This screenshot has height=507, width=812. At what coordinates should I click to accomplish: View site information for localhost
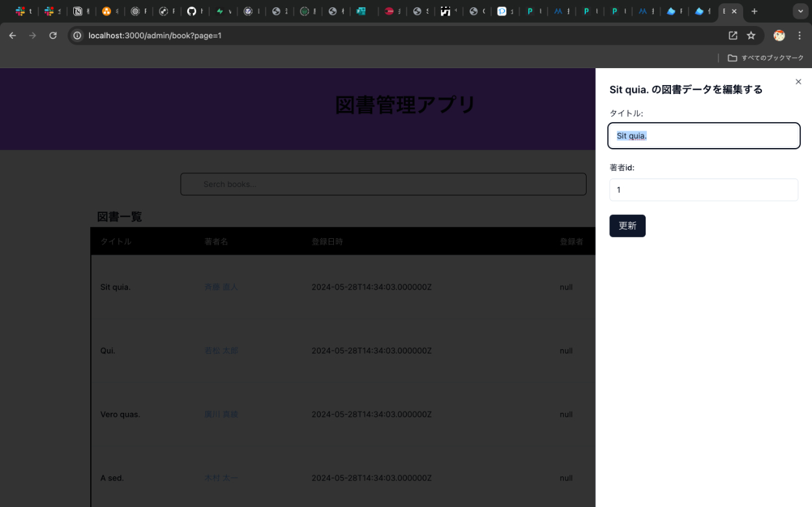[77, 36]
